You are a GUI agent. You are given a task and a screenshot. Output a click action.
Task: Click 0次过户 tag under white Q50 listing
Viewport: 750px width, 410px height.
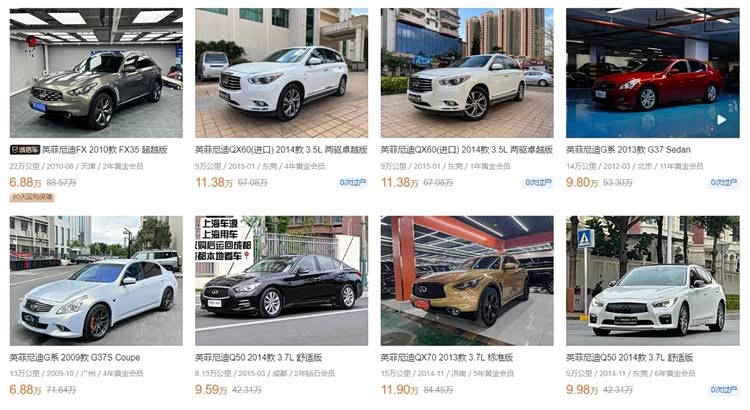[x=724, y=390]
